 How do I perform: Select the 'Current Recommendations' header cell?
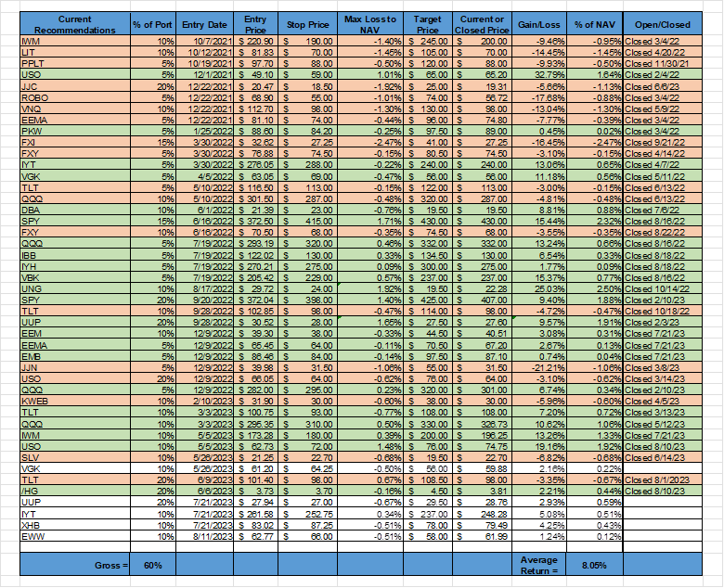coord(75,24)
